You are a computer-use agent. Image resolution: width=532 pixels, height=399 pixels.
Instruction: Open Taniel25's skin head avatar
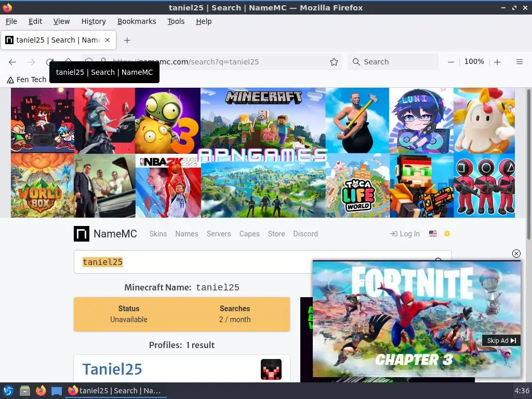[x=271, y=369]
